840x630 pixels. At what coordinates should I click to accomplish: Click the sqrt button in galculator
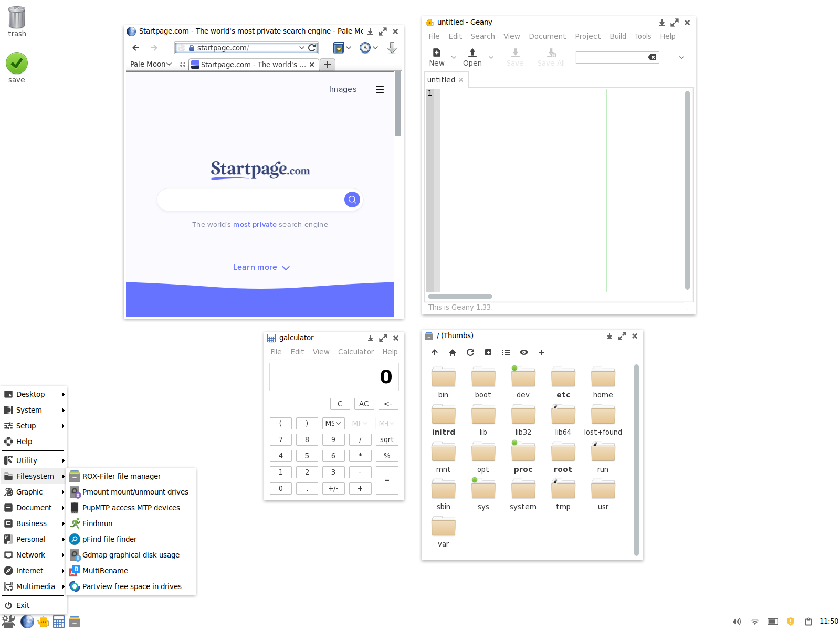[x=387, y=439]
